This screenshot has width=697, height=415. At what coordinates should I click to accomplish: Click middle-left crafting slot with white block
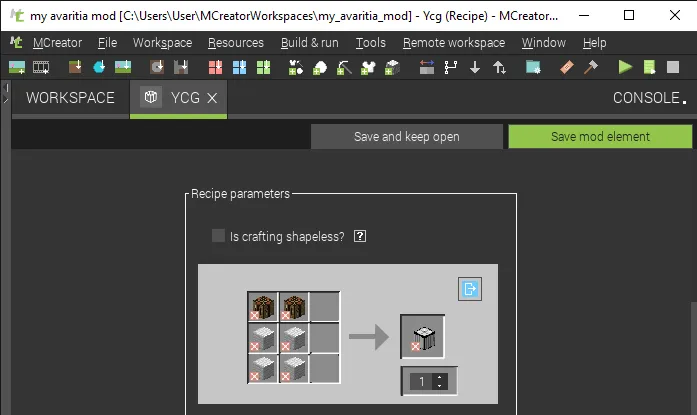click(x=263, y=338)
